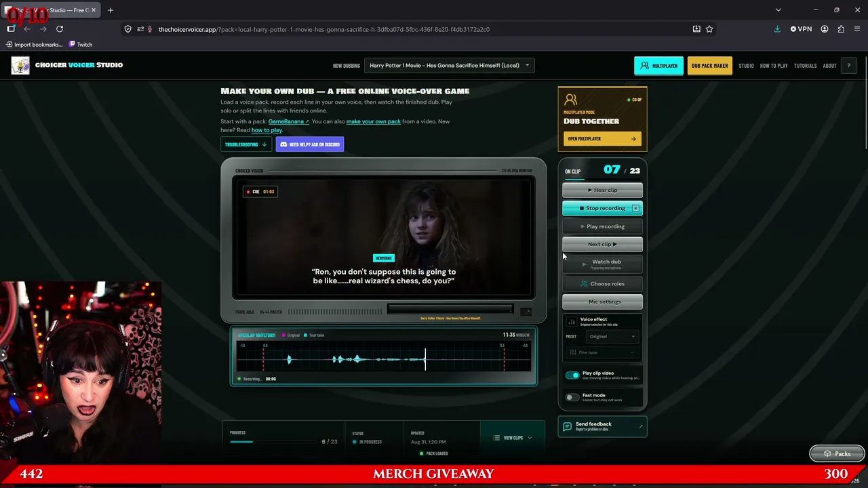868x488 pixels.
Task: Click the Voice effect equalizer icon
Action: 571,321
